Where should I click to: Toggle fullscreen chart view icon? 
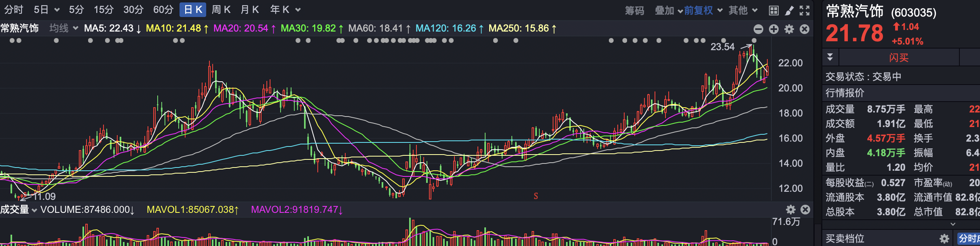[x=805, y=11]
